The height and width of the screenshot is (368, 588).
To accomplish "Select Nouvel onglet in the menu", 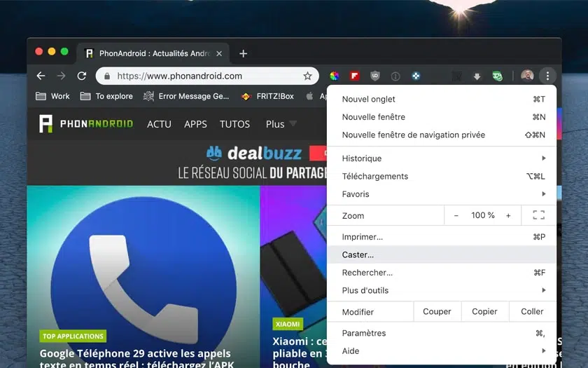I will coord(442,99).
